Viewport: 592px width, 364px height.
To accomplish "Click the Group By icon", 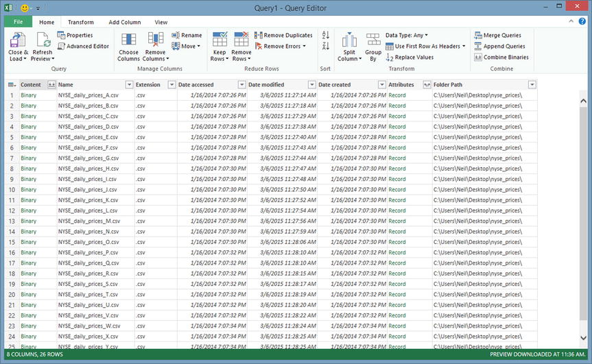I will click(x=373, y=40).
